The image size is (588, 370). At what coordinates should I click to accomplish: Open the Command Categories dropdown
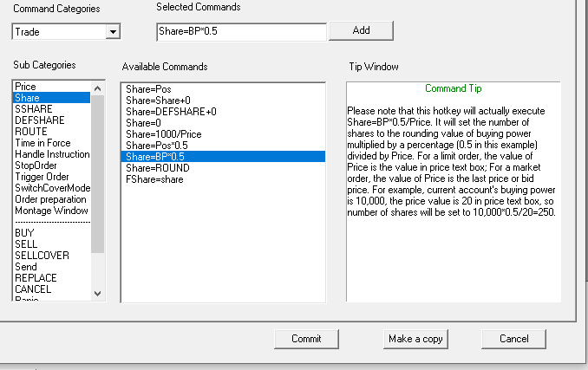[112, 32]
